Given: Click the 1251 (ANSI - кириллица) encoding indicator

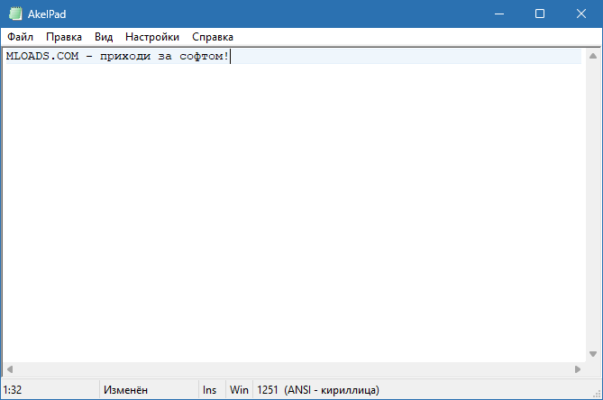Looking at the screenshot, I should pos(318,390).
